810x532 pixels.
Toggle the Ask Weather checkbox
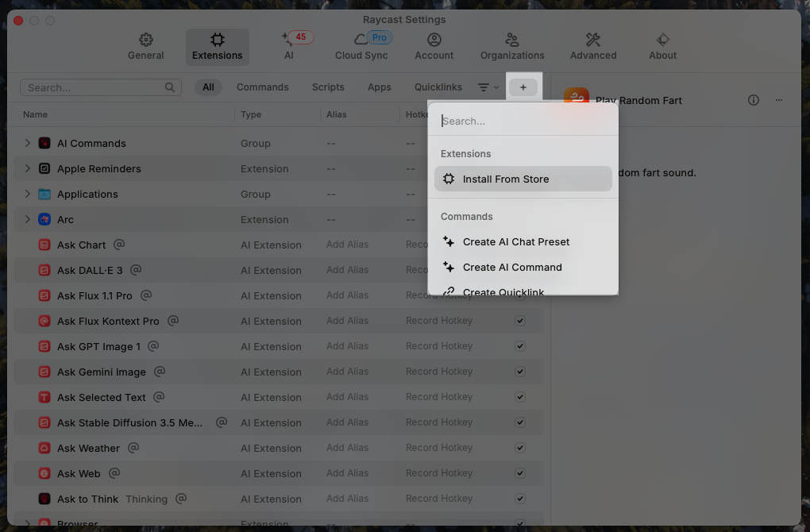coord(520,448)
